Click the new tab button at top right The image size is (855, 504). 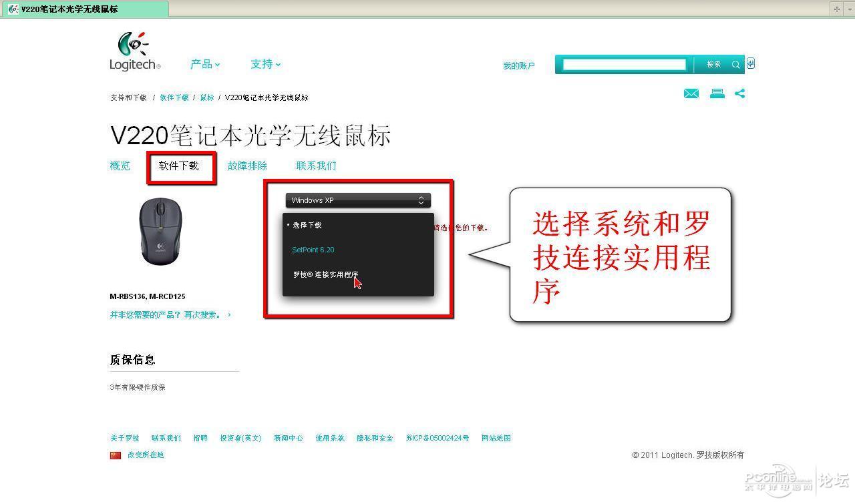coord(836,9)
